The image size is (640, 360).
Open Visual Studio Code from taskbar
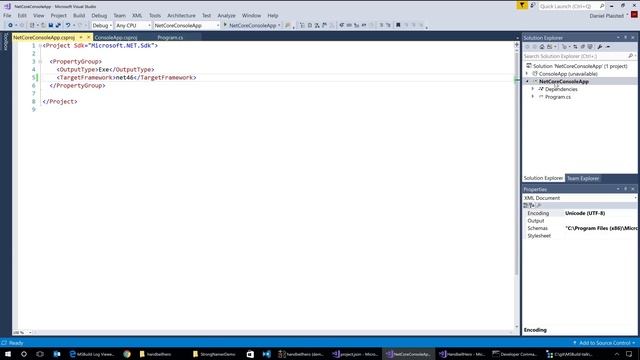click(x=267, y=354)
